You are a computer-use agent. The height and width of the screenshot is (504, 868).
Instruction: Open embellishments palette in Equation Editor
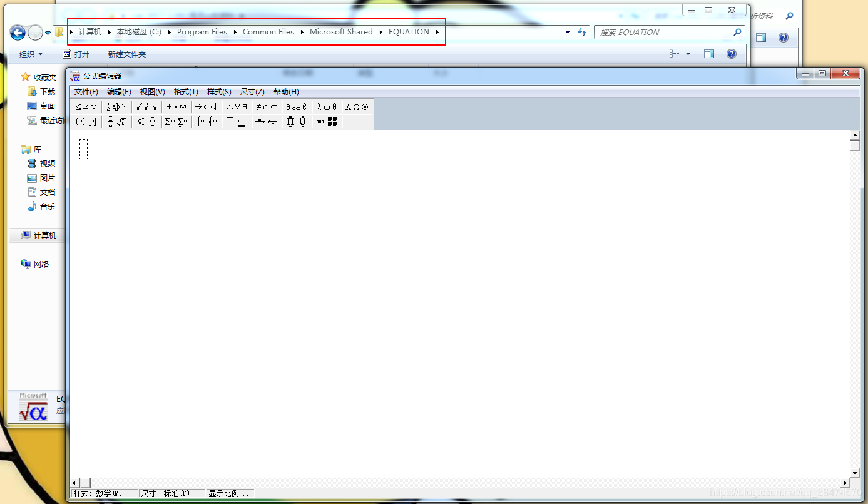point(146,107)
